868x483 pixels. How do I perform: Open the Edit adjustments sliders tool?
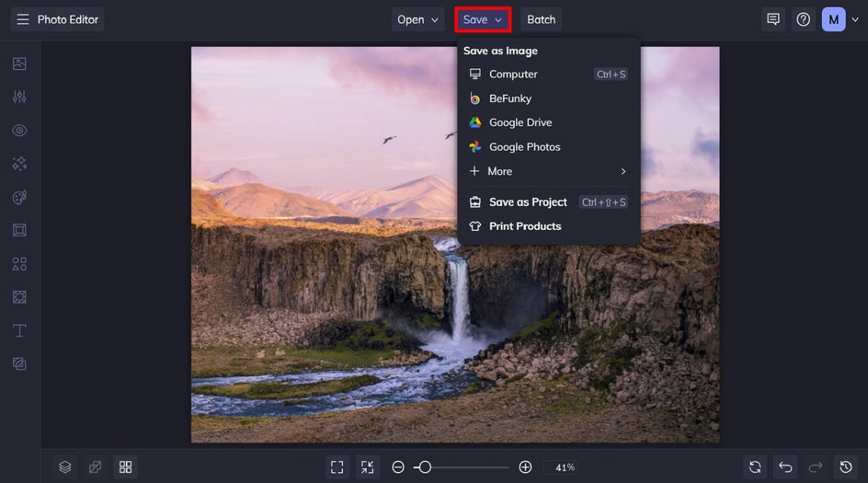pyautogui.click(x=19, y=97)
